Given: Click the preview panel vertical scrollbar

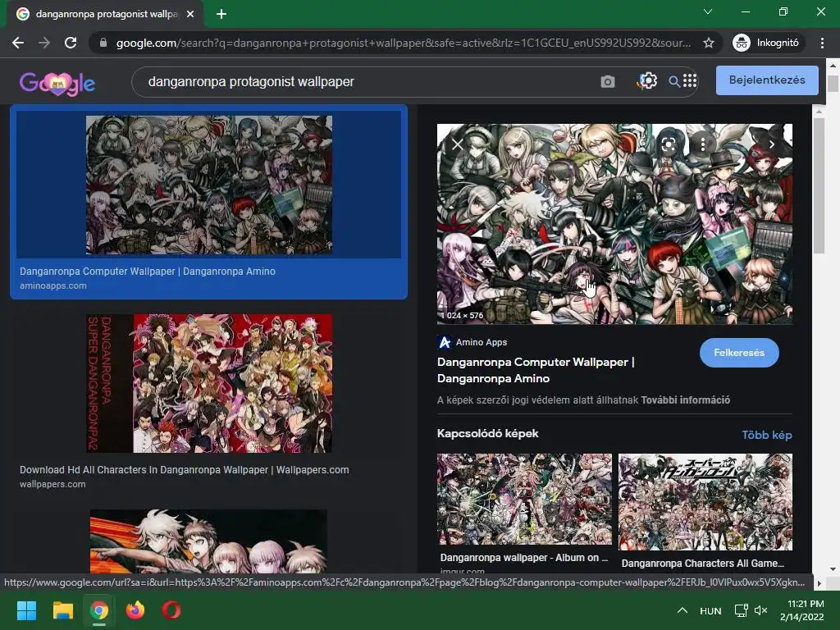Looking at the screenshot, I should click(x=818, y=185).
